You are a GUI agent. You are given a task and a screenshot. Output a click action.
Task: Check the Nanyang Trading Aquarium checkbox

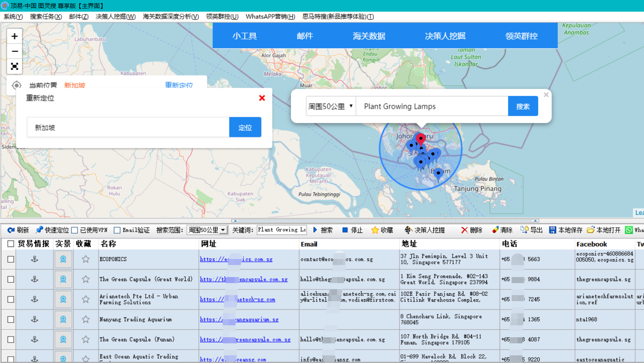[11, 319]
